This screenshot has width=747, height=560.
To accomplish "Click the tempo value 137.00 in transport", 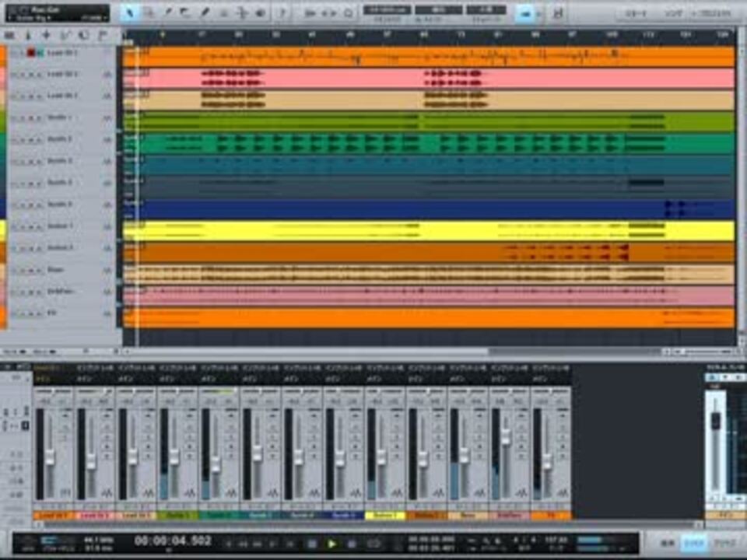I will click(x=556, y=540).
